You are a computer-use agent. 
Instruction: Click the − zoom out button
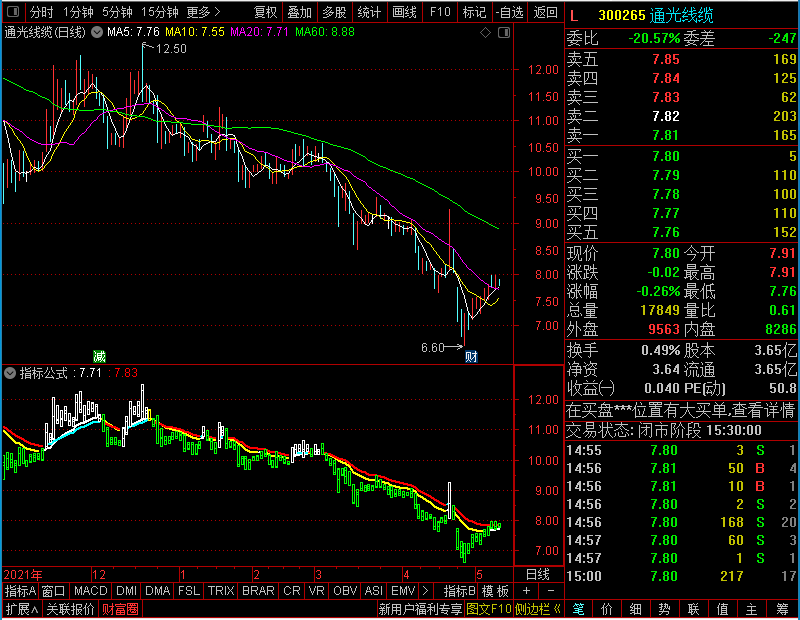point(551,591)
